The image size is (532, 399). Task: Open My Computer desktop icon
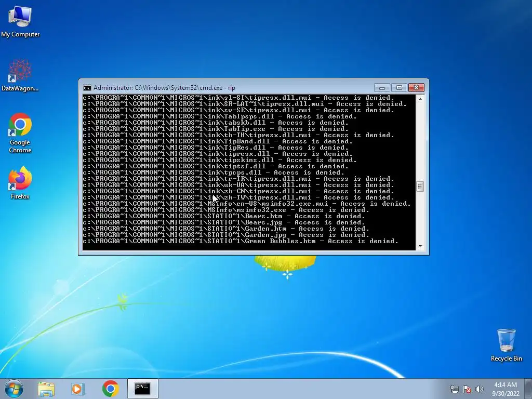tap(20, 22)
